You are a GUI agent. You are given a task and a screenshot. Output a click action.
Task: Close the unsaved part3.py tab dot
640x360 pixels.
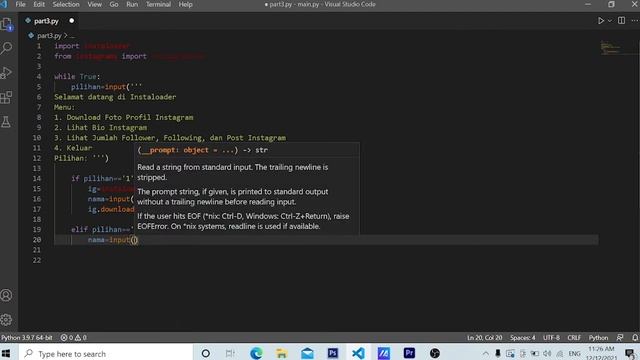[71, 21]
